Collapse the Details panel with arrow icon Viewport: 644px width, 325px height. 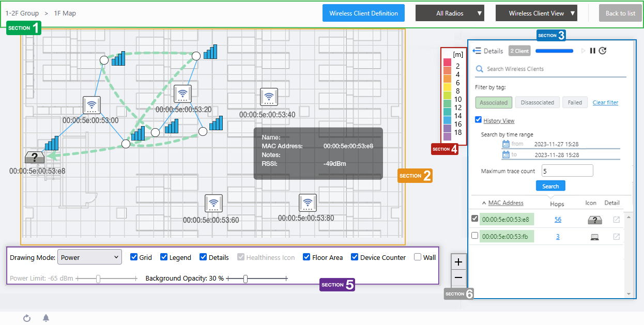click(x=477, y=51)
